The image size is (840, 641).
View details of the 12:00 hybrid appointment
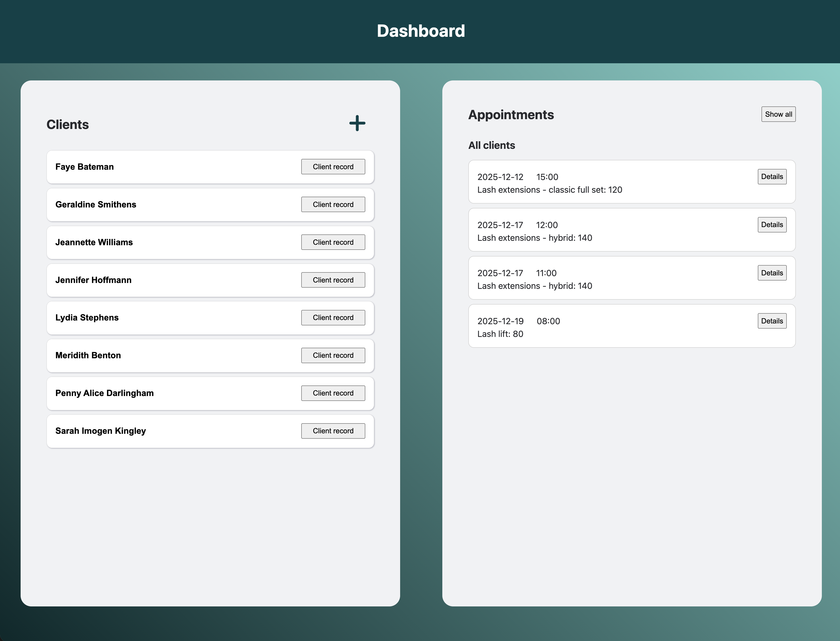coord(772,224)
